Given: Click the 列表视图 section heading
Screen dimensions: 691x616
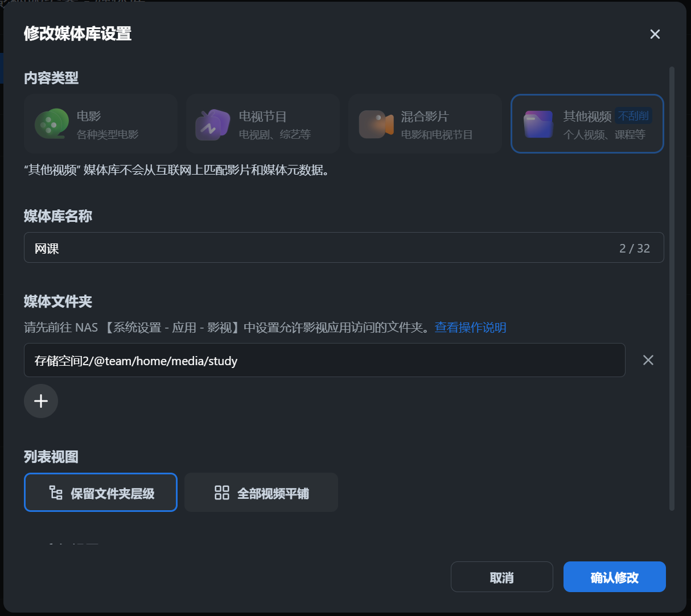Looking at the screenshot, I should click(x=51, y=457).
